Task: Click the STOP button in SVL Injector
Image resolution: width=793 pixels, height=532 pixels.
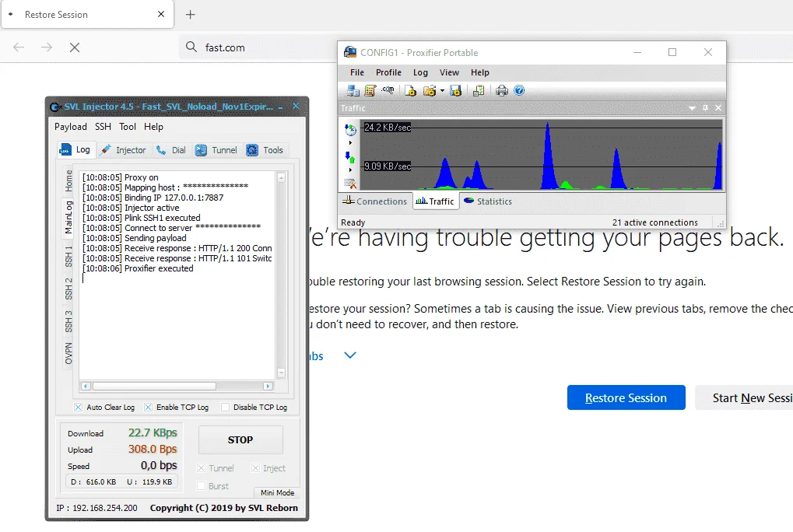Action: [x=240, y=440]
